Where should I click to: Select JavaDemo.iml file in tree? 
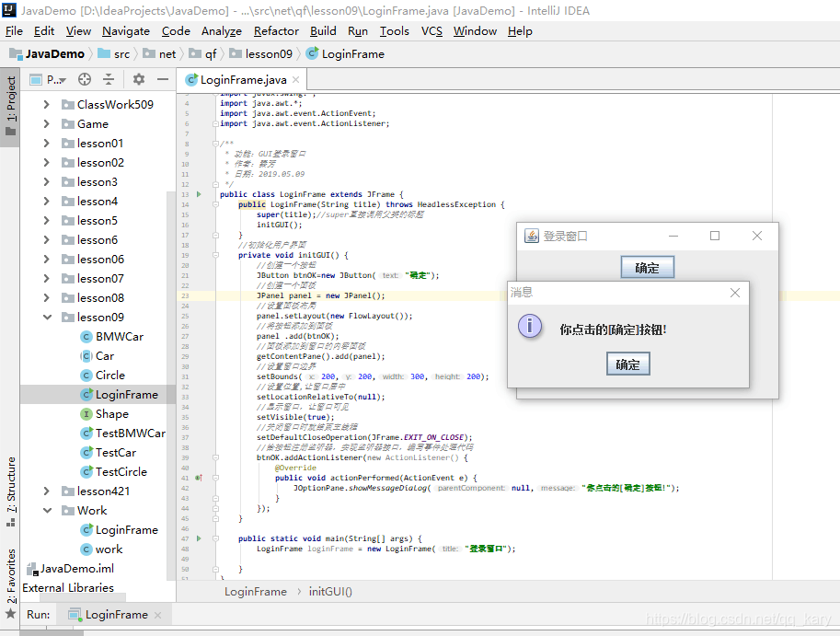(x=70, y=569)
